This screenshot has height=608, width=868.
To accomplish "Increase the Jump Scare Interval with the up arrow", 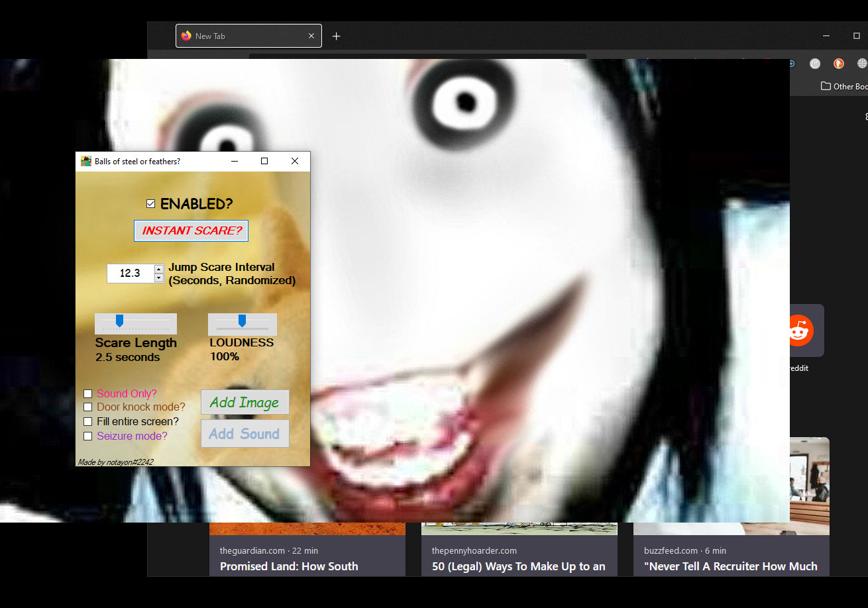I will click(158, 268).
